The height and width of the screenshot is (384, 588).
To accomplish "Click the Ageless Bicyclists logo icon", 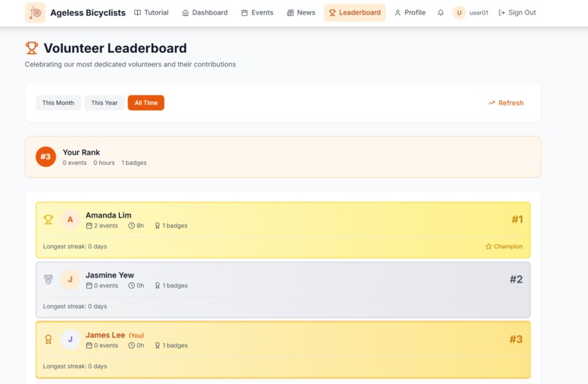I will point(35,12).
